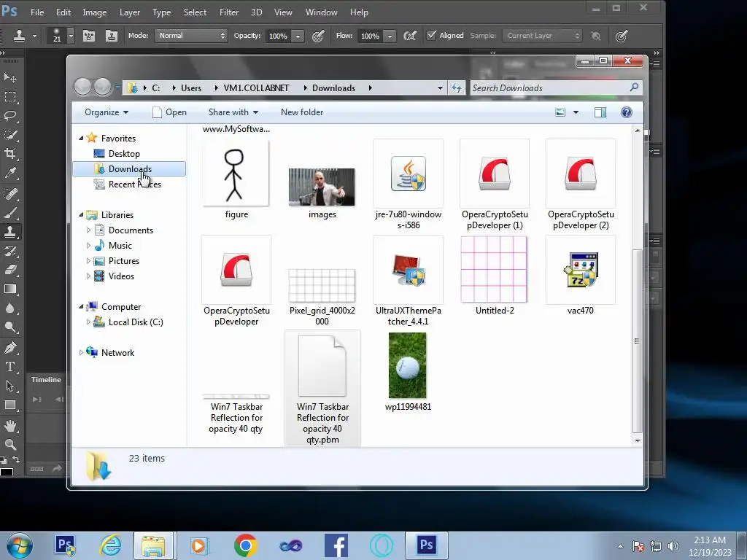Select the Pen tool
747x560 pixels.
pos(10,348)
